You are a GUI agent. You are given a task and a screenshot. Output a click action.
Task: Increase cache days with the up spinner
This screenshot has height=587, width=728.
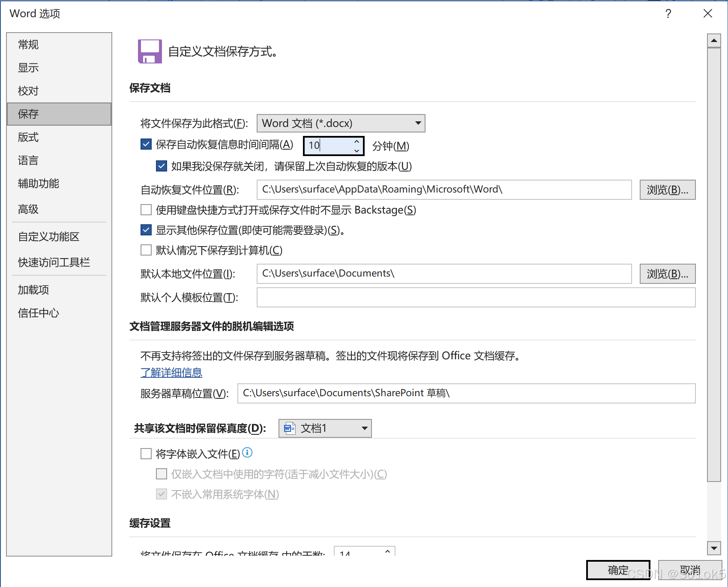(387, 551)
